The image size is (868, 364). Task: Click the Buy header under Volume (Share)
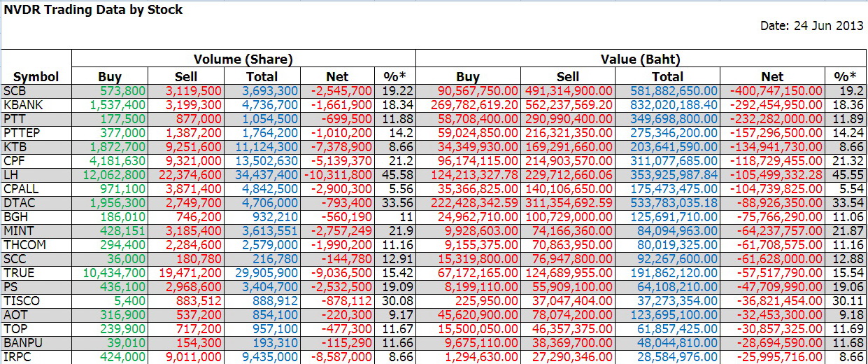click(x=110, y=77)
